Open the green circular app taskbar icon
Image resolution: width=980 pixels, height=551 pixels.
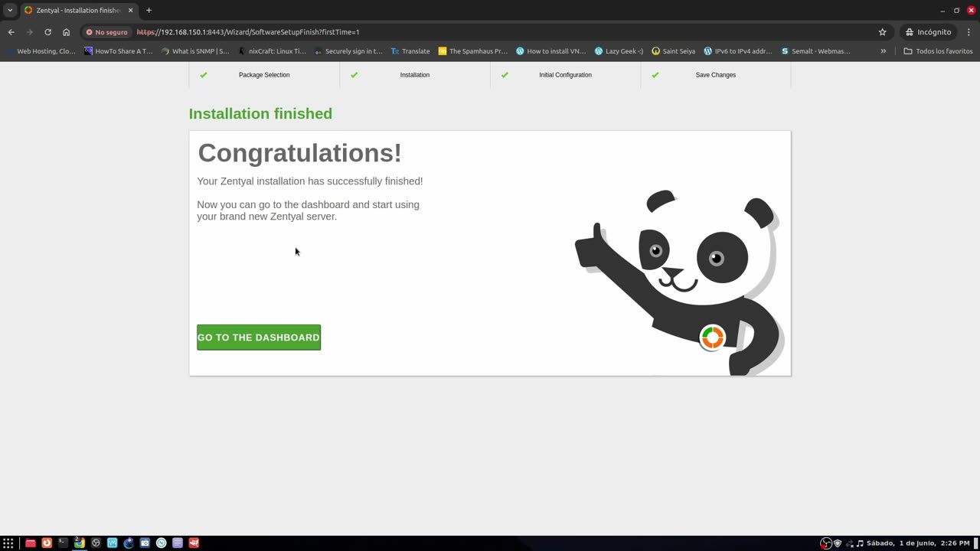point(161,543)
